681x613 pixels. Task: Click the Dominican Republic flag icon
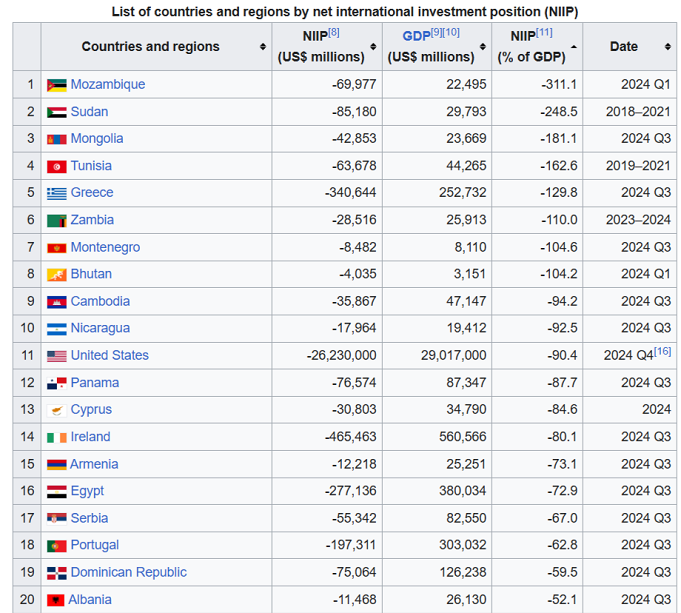pyautogui.click(x=56, y=573)
